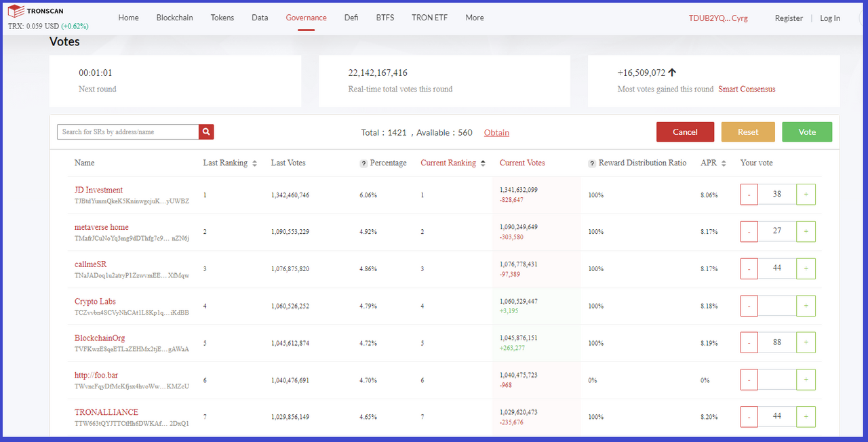
Task: Click metaverse home vote amount field
Action: (777, 232)
